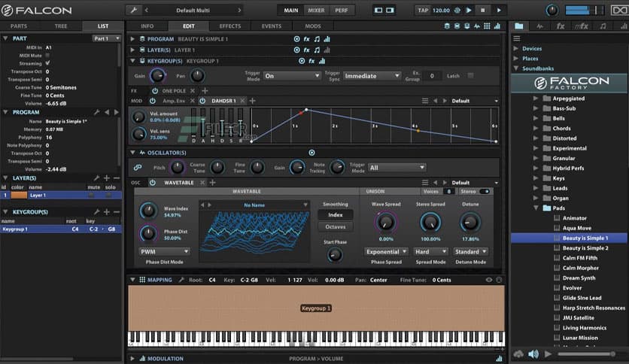Image resolution: width=629 pixels, height=364 pixels.
Task: Collapse the Pads folder in browser
Action: [536, 208]
